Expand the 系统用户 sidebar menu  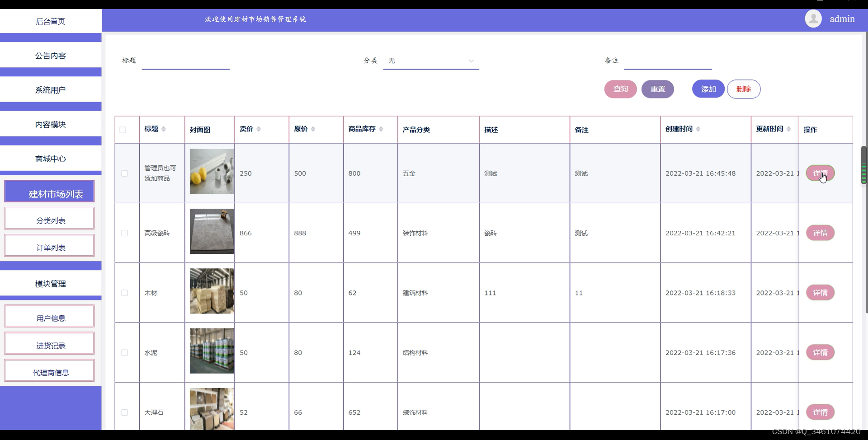pyautogui.click(x=51, y=90)
